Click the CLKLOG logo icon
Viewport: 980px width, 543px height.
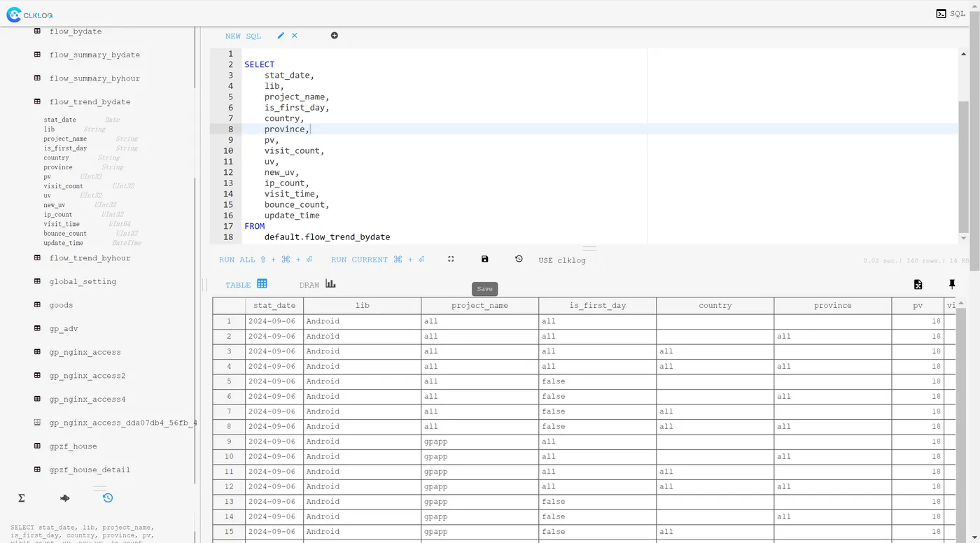coord(13,14)
